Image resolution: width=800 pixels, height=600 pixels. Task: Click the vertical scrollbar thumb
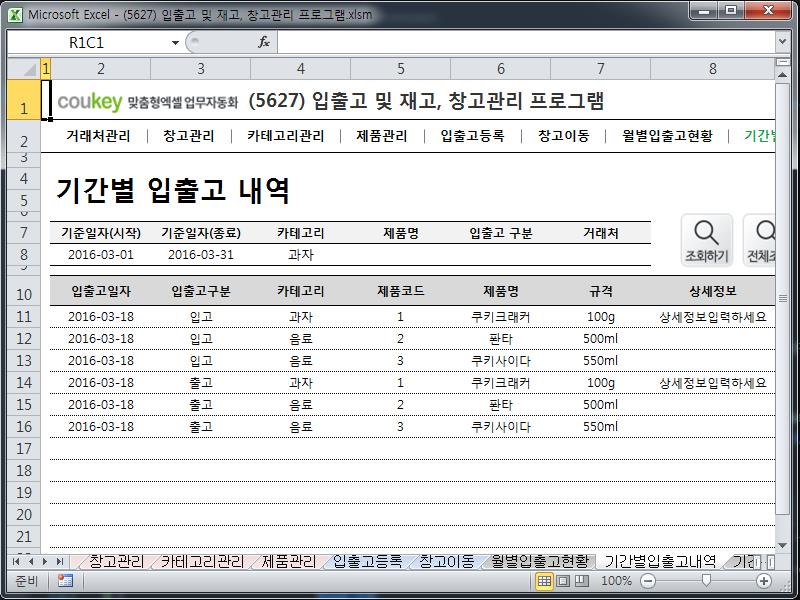coord(782,298)
